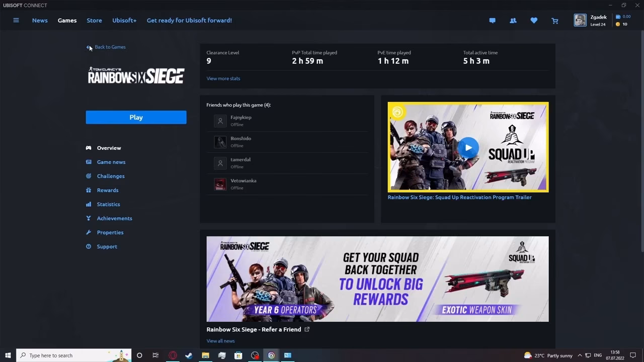This screenshot has height=362, width=644.
Task: Play the Squad Up trailer video
Action: coord(468,147)
